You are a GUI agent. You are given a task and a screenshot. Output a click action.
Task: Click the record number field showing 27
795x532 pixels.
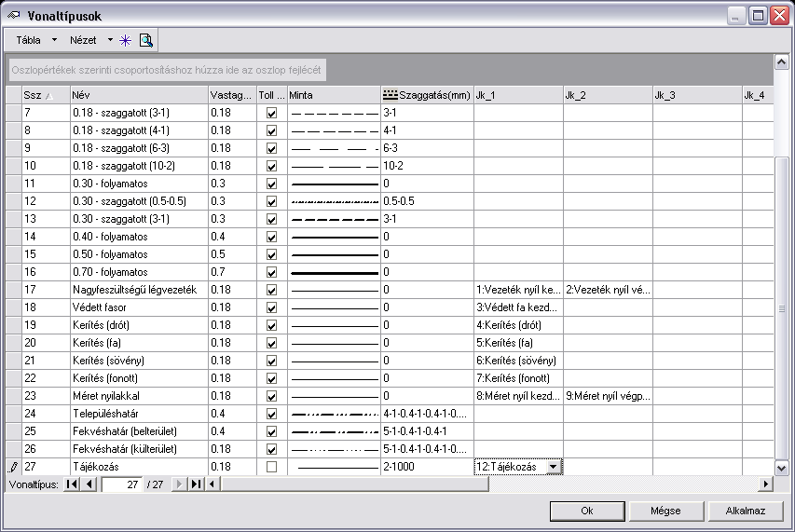coord(122,484)
